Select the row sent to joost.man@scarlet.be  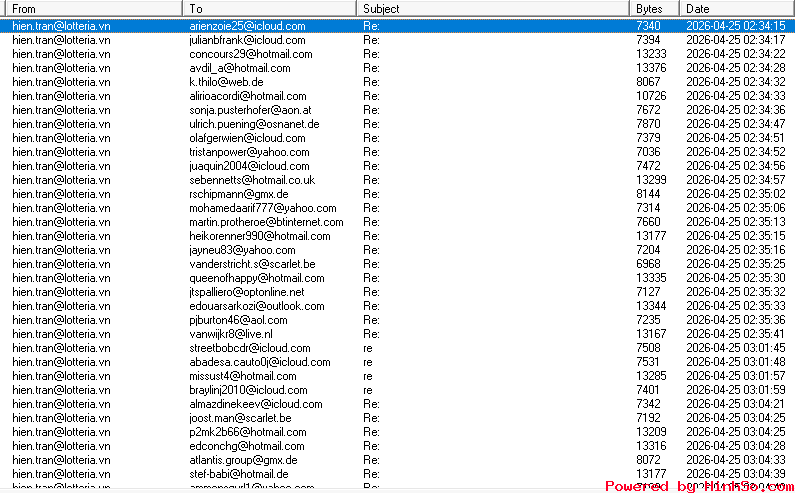pos(398,418)
